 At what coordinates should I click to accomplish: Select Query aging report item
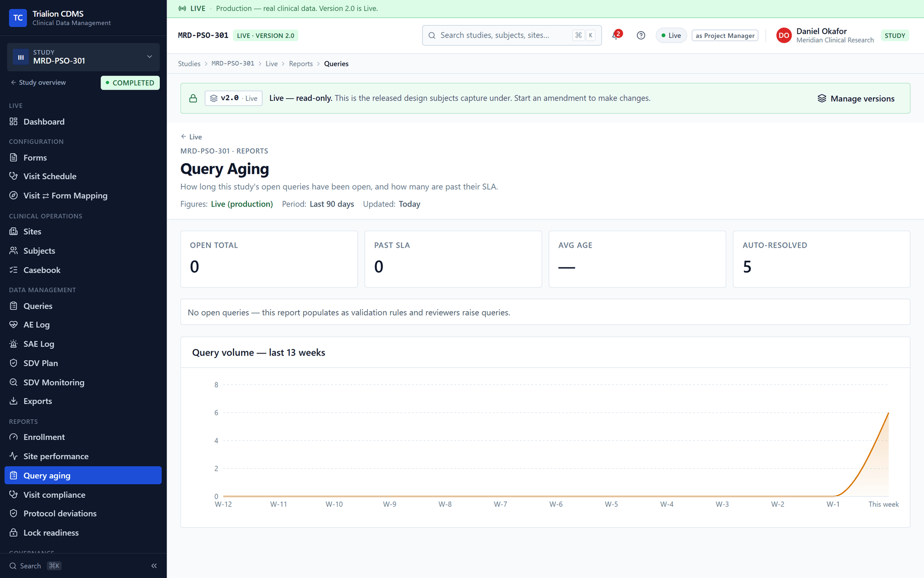pyautogui.click(x=83, y=475)
